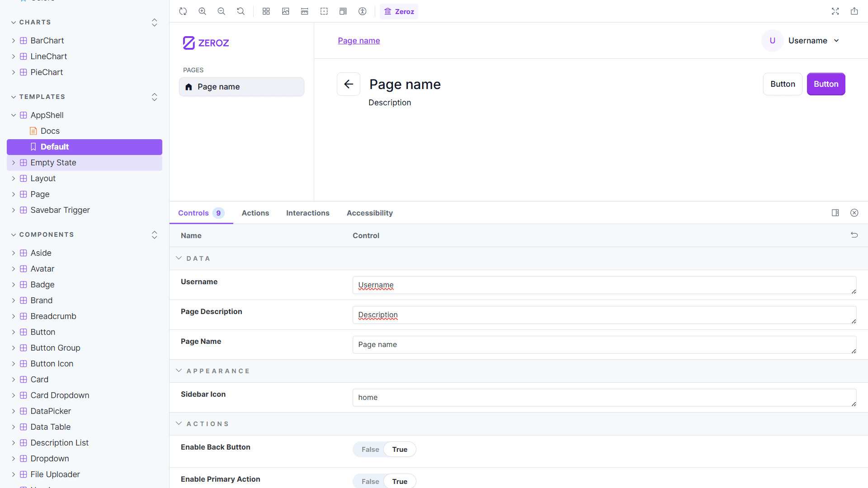Click the Sidebar Icon text field
Screen dimensions: 868x488
[604, 398]
